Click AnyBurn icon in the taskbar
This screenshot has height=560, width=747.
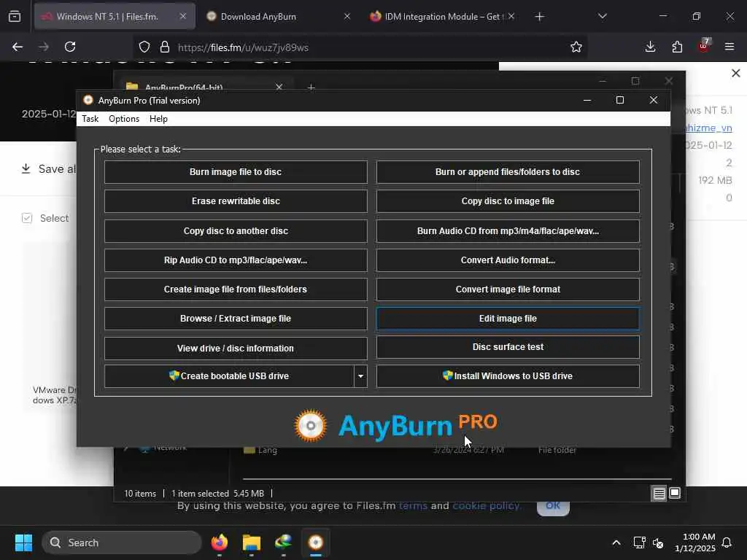click(x=316, y=542)
